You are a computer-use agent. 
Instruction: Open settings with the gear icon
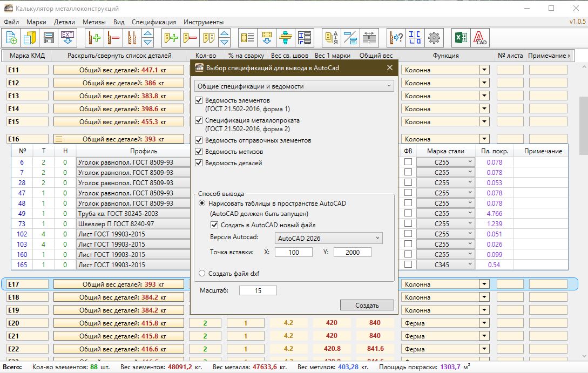tap(434, 38)
